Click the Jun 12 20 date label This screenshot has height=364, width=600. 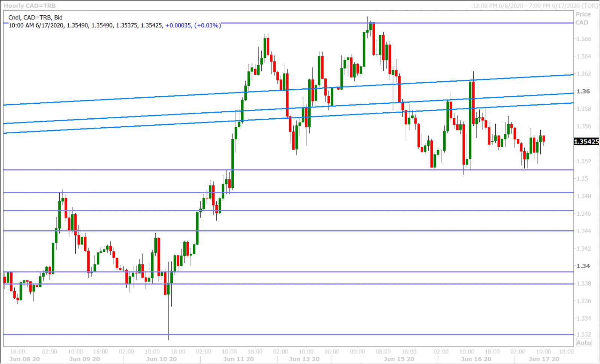(x=304, y=359)
